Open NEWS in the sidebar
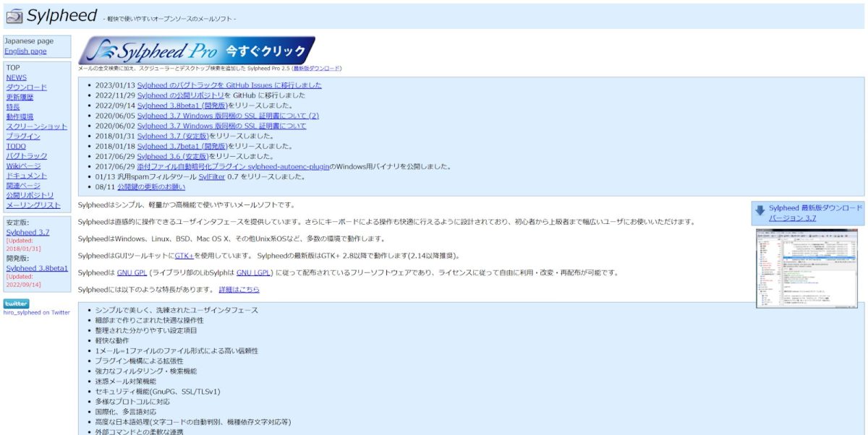This screenshot has height=435, width=868. pos(17,77)
